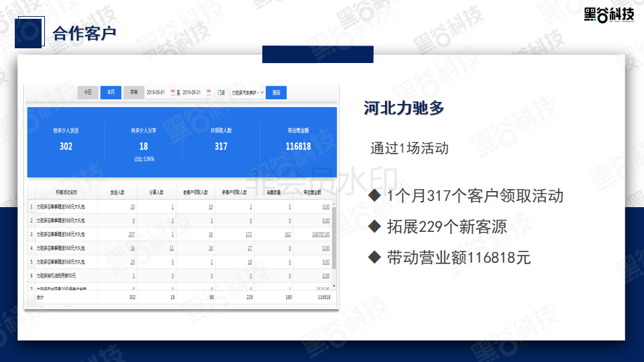Image resolution: width=644 pixels, height=362 pixels.
Task: Select the 本年 filter button
Action: pyautogui.click(x=134, y=93)
